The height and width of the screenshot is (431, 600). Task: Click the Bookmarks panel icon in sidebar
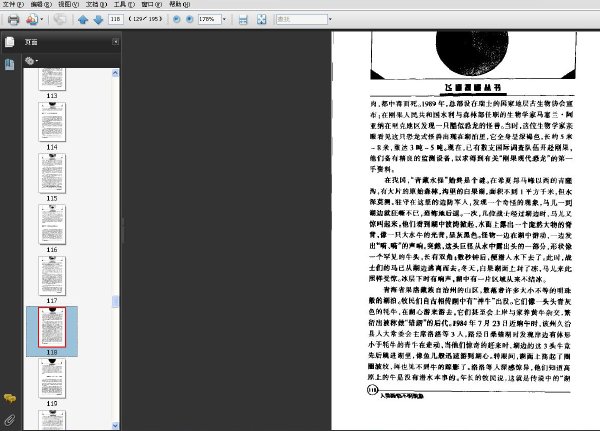(10, 64)
